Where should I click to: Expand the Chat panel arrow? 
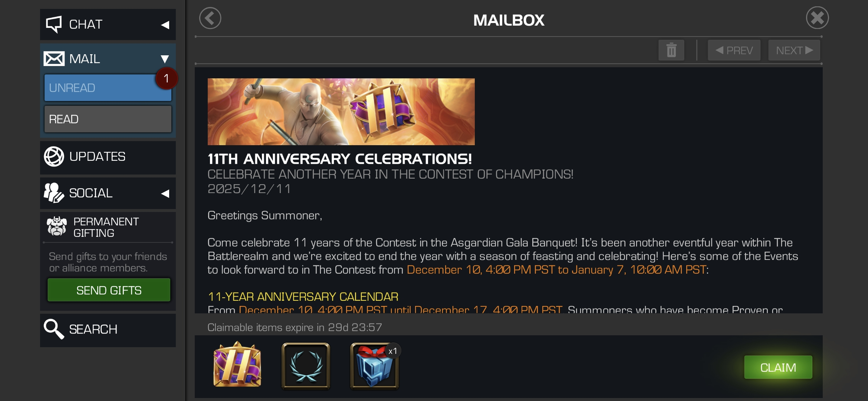click(x=165, y=25)
